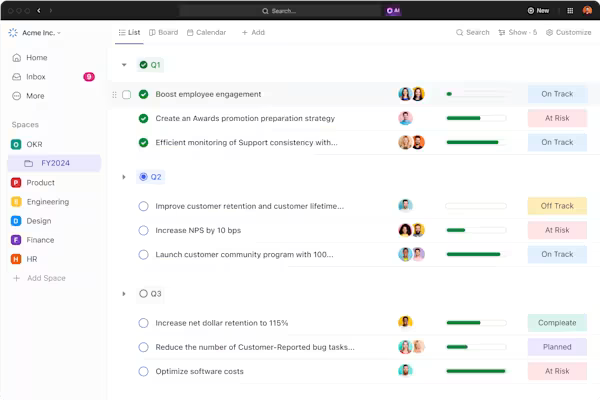600x400 pixels.
Task: Click the New button
Action: coord(538,10)
